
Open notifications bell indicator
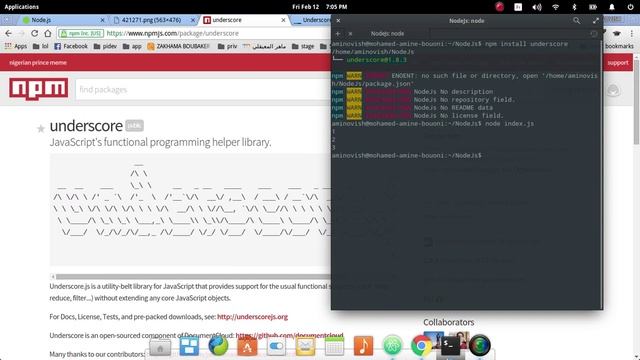point(611,7)
